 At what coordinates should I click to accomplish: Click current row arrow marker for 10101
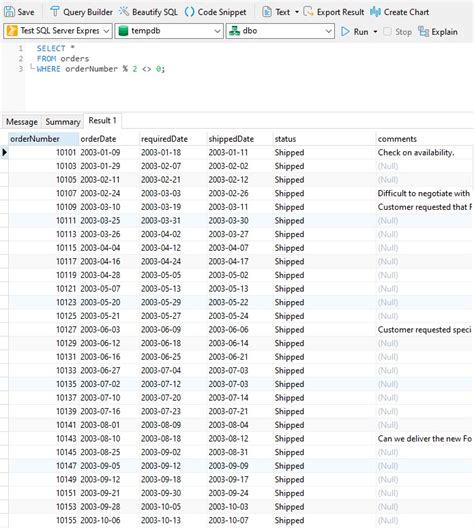point(4,152)
